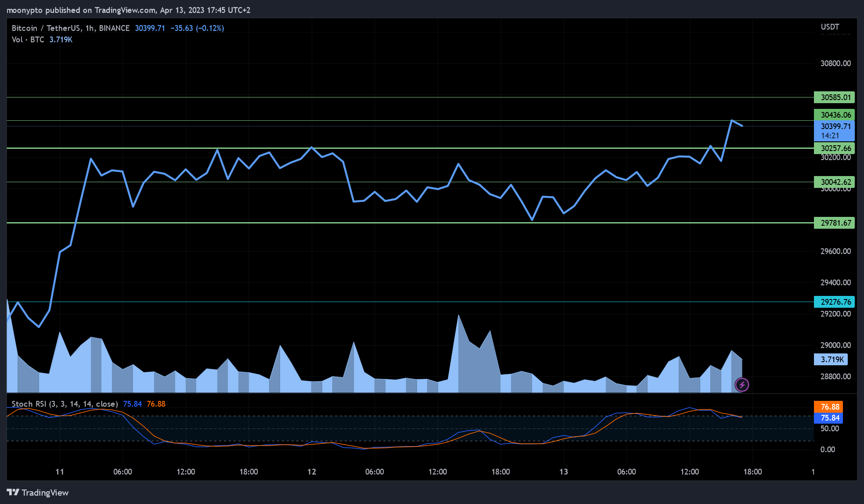The height and width of the screenshot is (504, 864).
Task: Click the Bitcoin / TetherUS symbol title
Action: (70, 28)
